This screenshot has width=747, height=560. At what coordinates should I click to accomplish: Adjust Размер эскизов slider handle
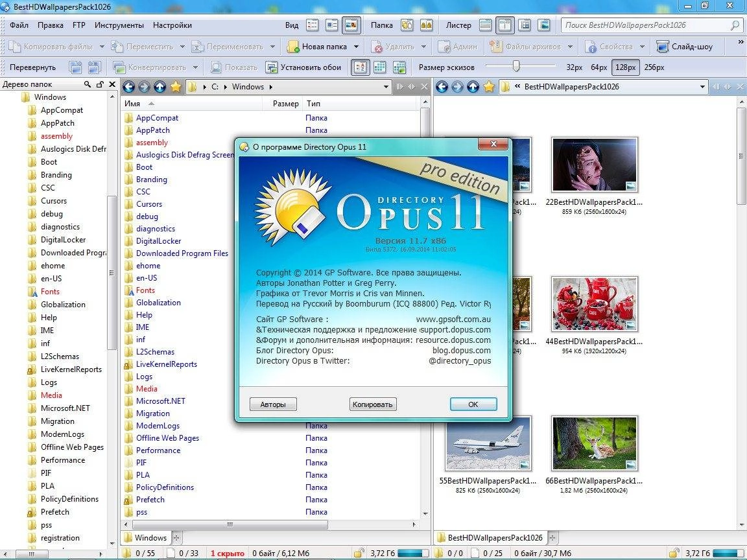(516, 66)
